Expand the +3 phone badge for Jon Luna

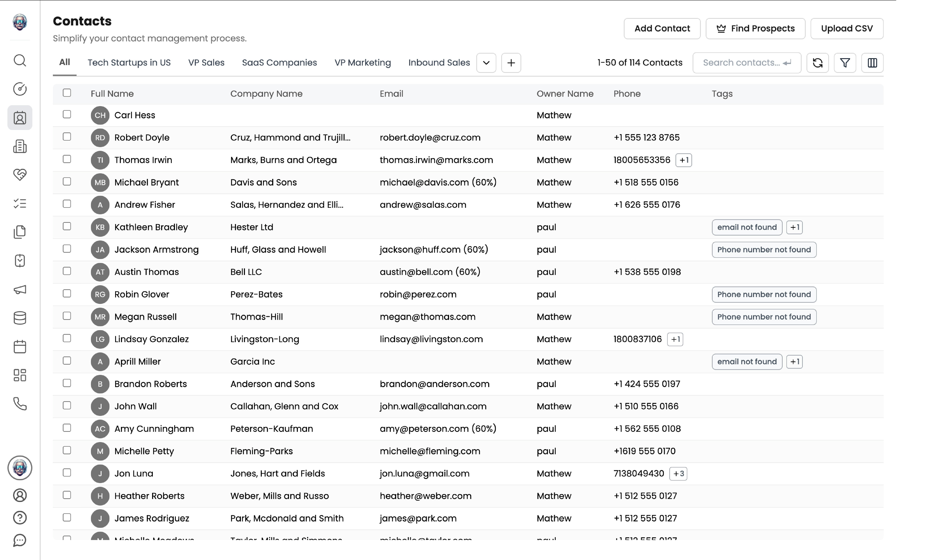[678, 474]
